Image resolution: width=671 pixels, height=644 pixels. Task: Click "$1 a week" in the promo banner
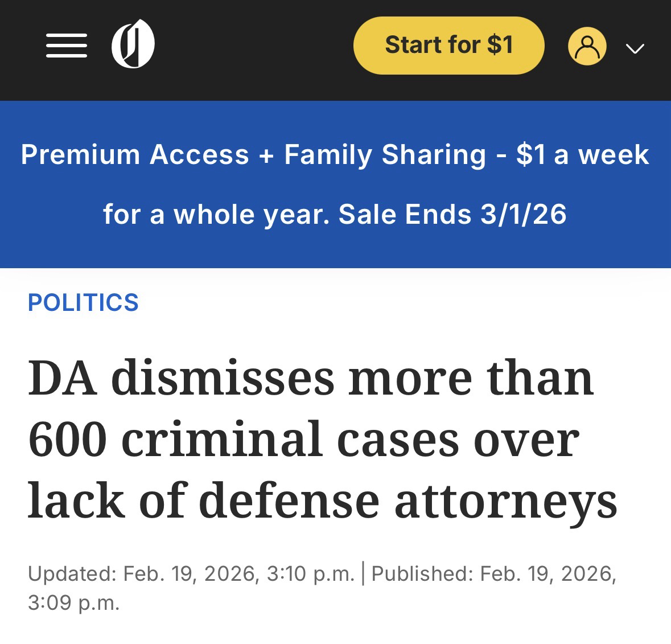(x=582, y=155)
